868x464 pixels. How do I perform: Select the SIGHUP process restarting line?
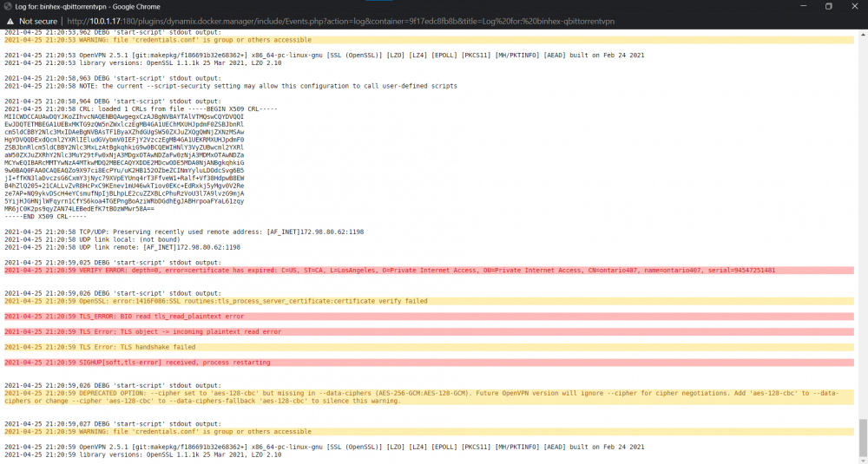coord(429,363)
